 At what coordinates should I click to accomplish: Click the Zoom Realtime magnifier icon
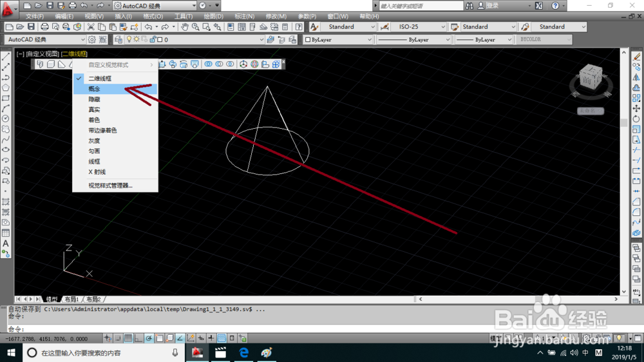point(196,27)
